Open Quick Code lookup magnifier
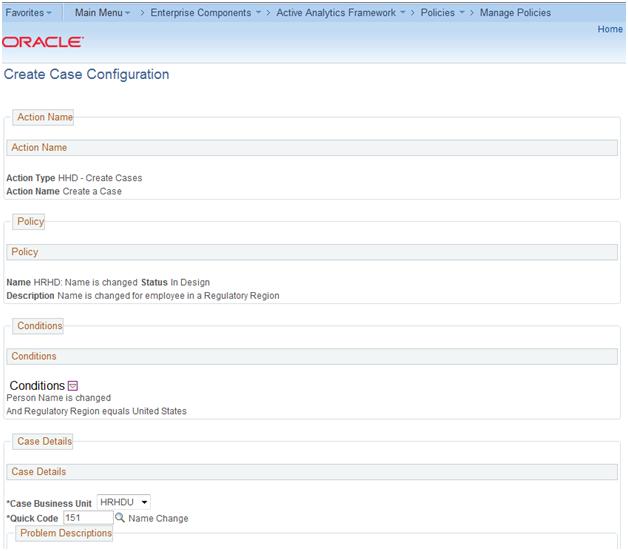The image size is (628, 551). point(119,517)
